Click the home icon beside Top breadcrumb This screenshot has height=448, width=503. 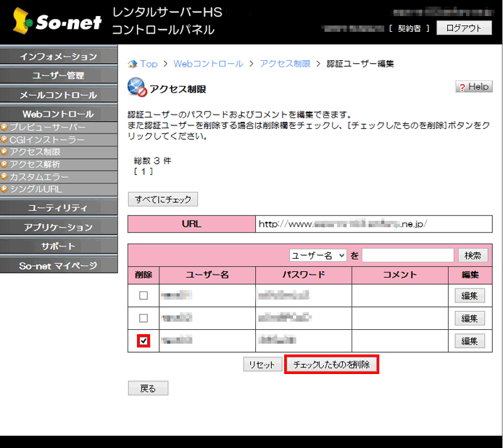[133, 64]
